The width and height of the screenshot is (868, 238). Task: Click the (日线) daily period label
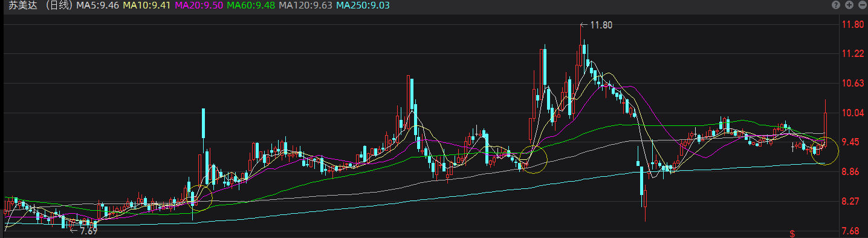click(59, 5)
